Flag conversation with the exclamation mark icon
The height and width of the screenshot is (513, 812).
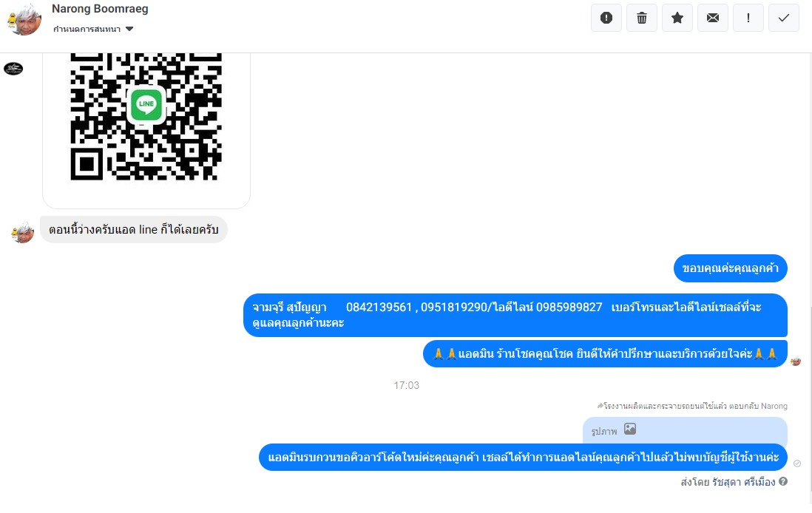tap(748, 18)
